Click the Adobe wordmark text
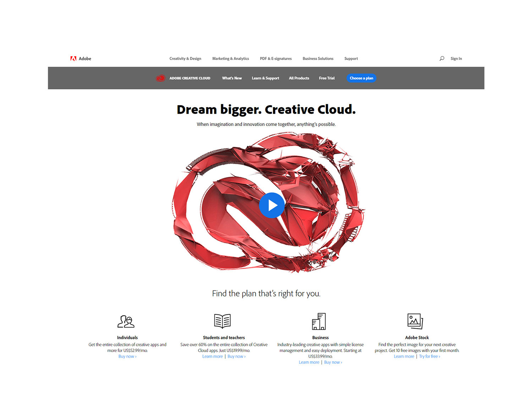 tap(85, 59)
